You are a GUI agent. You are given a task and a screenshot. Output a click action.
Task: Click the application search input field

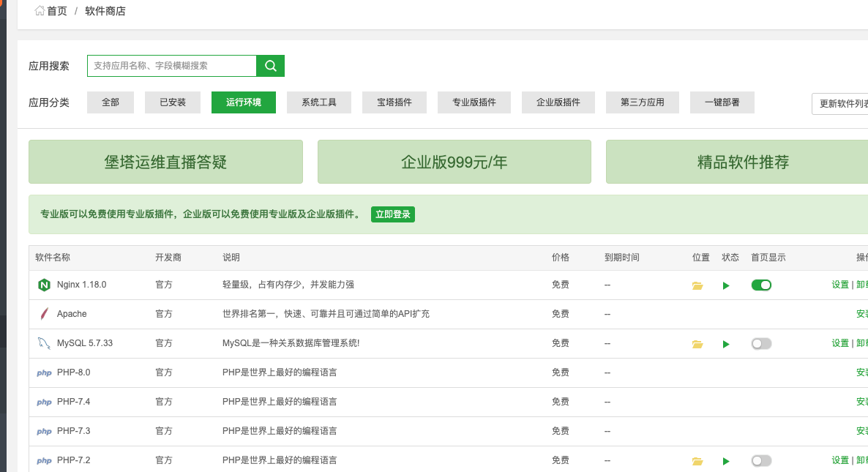[x=172, y=65]
